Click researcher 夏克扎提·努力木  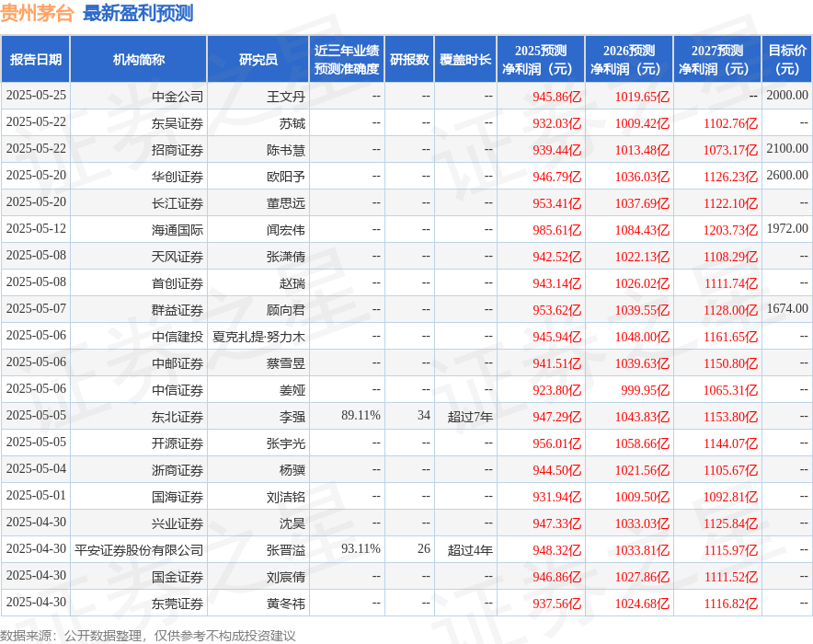[x=258, y=337]
